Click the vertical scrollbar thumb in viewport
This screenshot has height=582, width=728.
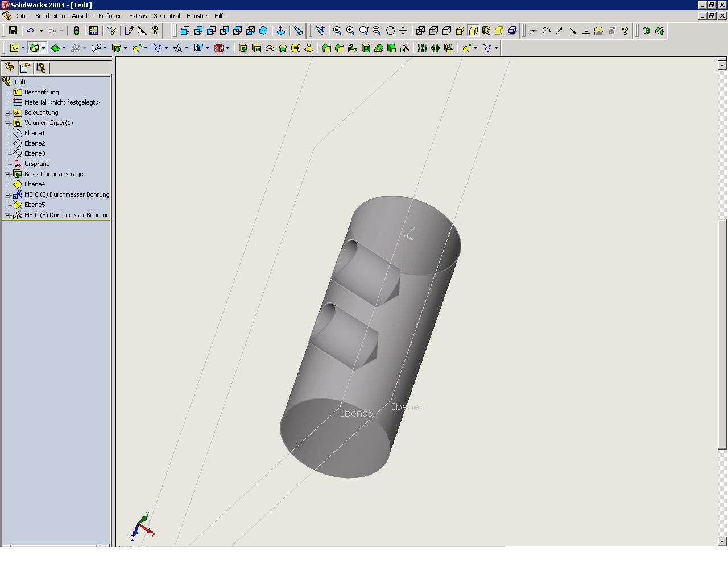point(722,334)
